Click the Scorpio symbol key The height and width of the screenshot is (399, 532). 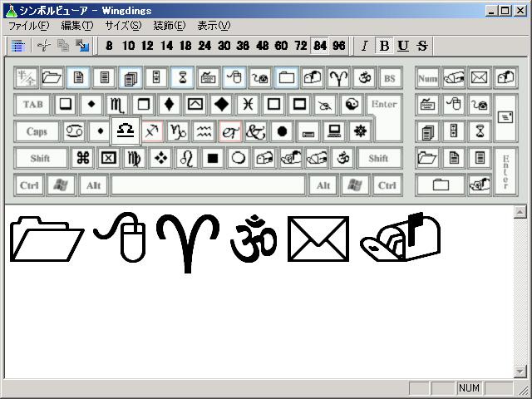(x=117, y=104)
